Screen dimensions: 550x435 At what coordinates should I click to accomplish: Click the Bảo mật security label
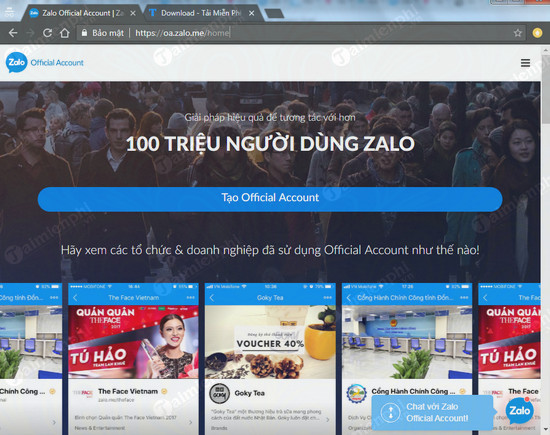108,33
